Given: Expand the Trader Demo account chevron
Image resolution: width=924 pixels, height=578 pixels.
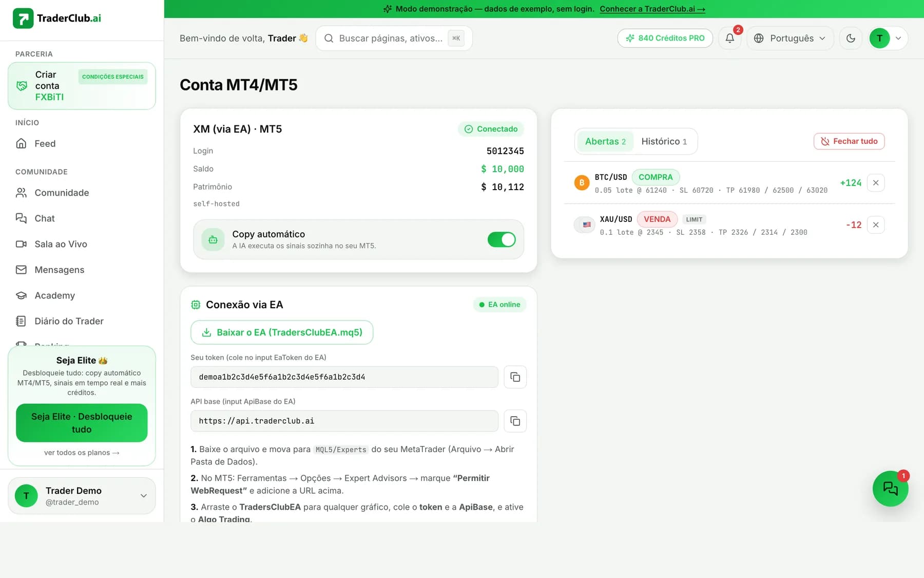Looking at the screenshot, I should point(144,496).
